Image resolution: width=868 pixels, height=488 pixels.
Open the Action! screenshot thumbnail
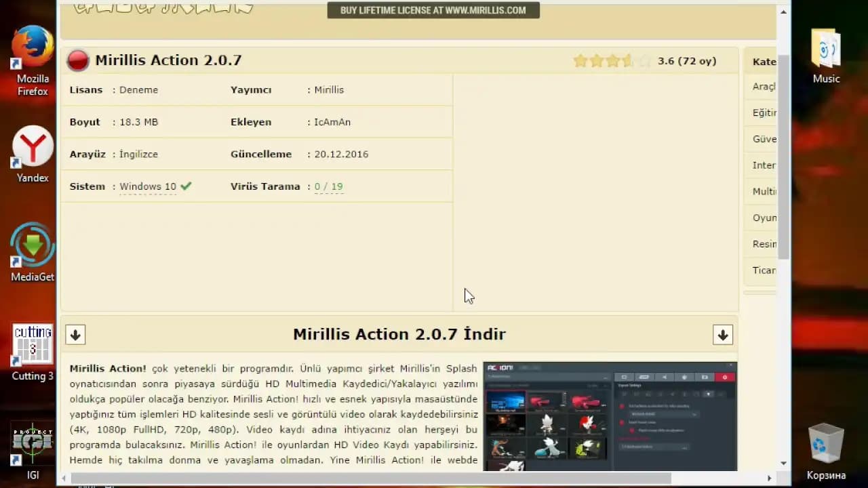coord(610,417)
